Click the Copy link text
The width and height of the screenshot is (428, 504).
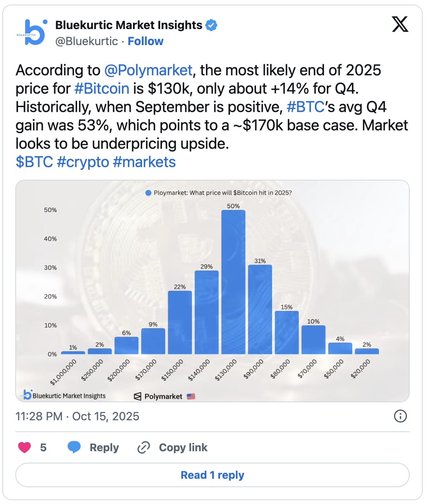point(183,447)
